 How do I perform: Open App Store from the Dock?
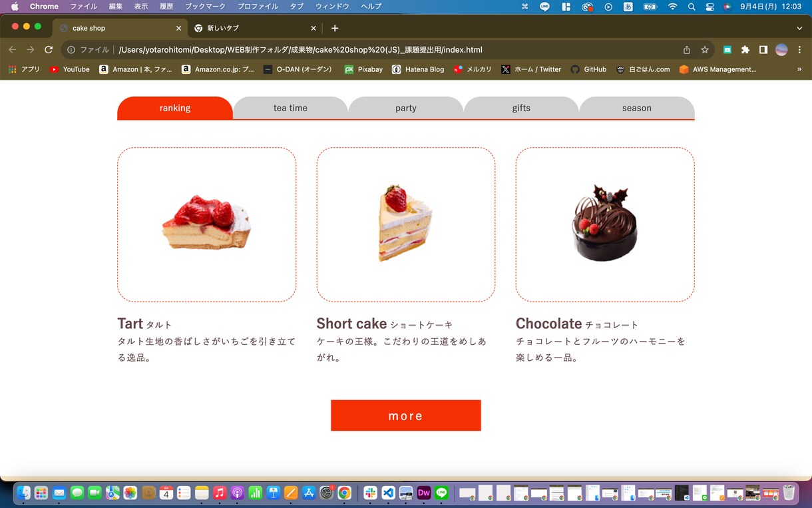(309, 493)
